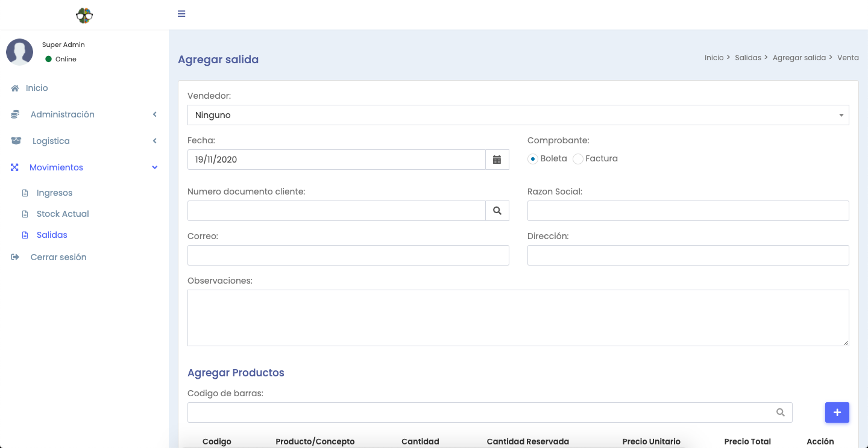Click the app logo at top left

click(x=84, y=15)
